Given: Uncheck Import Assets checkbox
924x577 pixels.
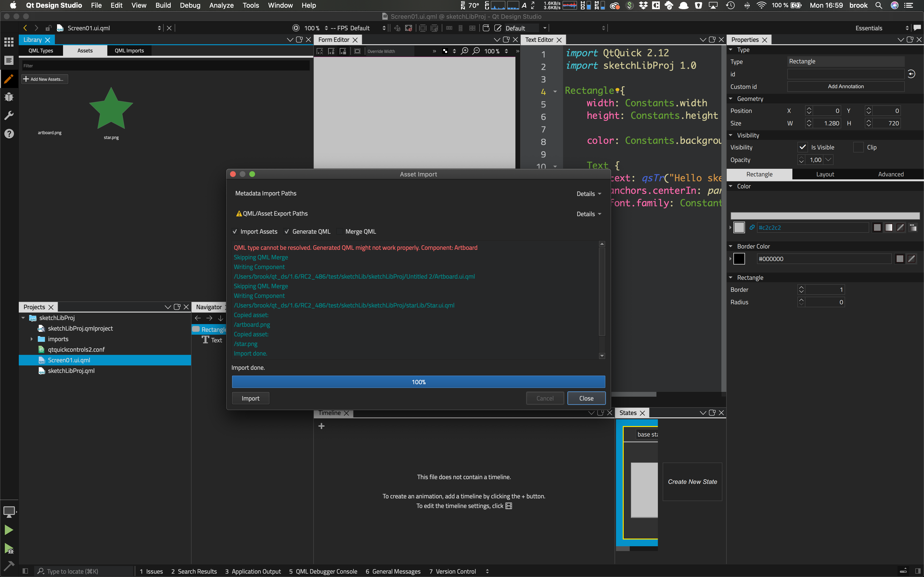Looking at the screenshot, I should pos(235,232).
